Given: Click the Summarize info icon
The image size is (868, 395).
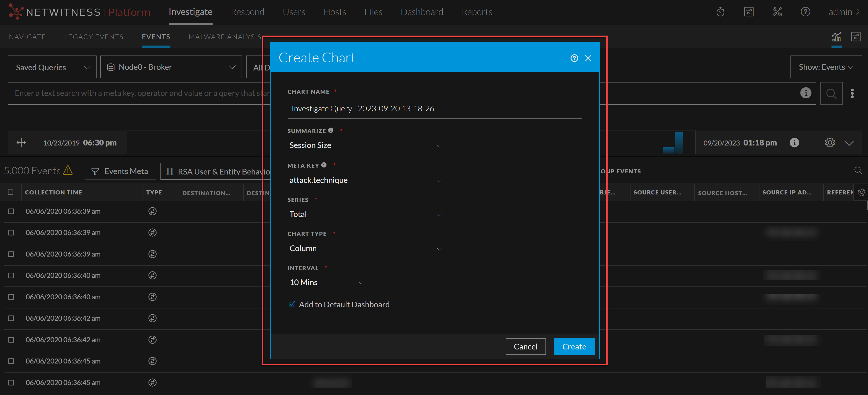Looking at the screenshot, I should 331,131.
